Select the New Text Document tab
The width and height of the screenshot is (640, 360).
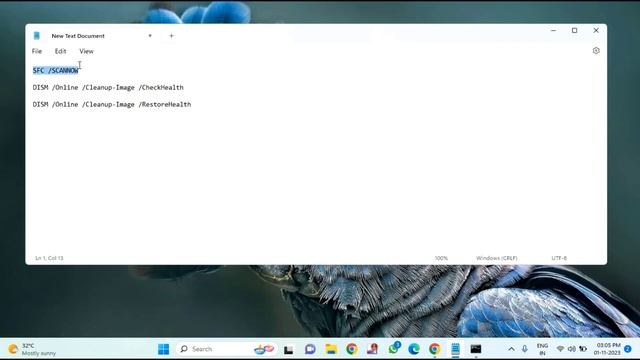[78, 36]
